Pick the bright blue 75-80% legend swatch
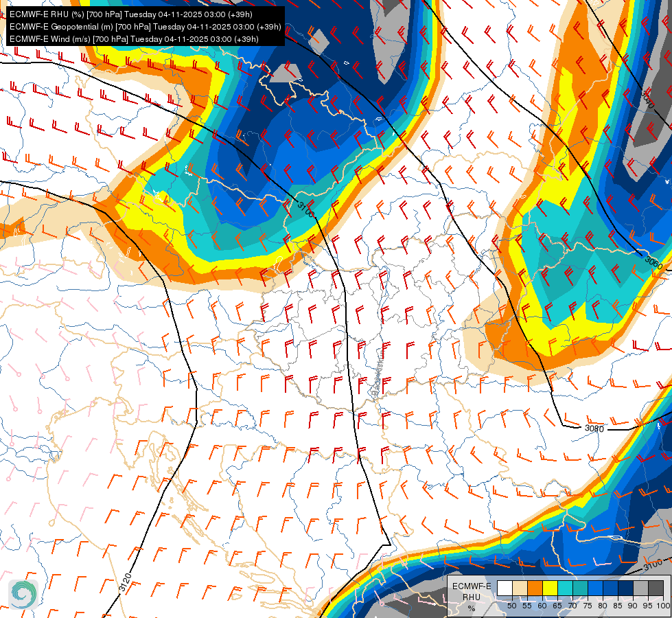 [x=595, y=588]
